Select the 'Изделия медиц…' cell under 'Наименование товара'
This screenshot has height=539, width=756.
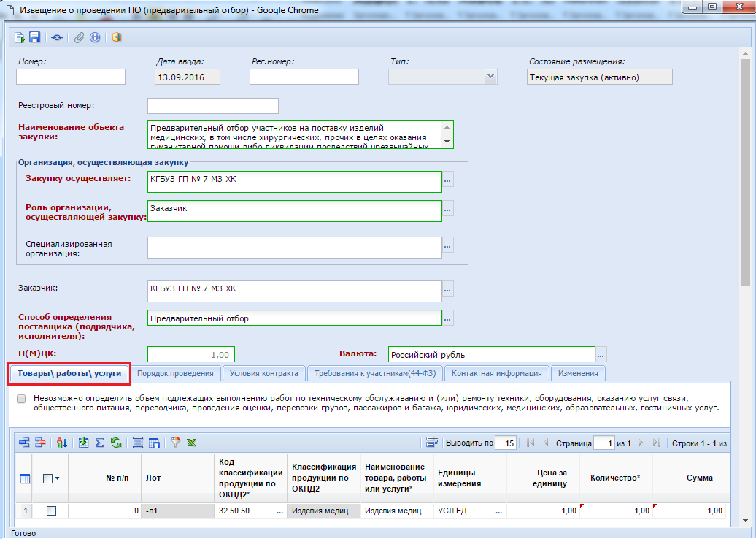click(397, 511)
